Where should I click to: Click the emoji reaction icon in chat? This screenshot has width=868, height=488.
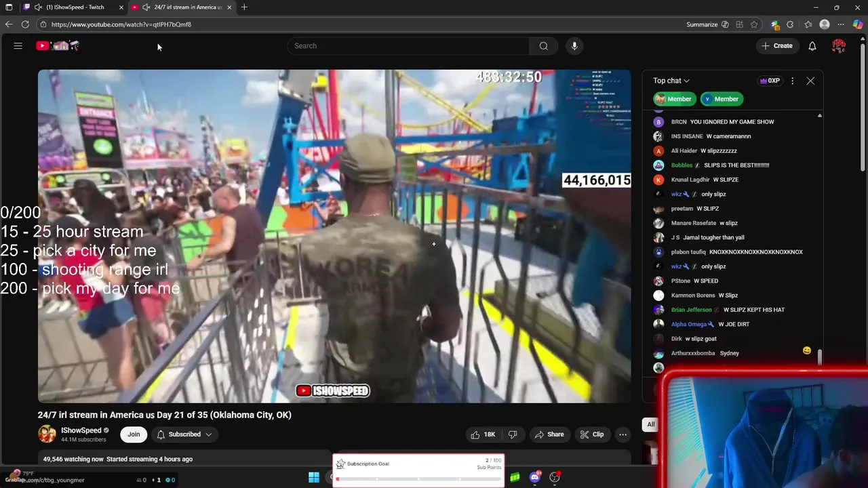[x=806, y=350]
